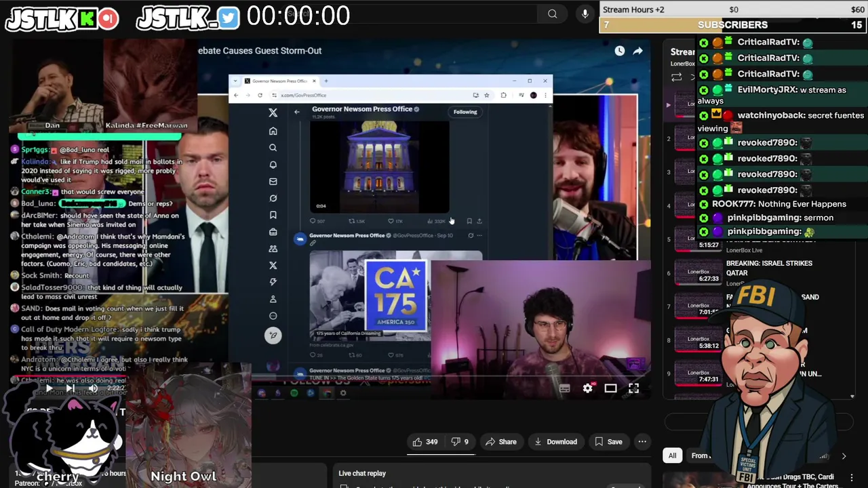Click the X logo atop the sidebar
Screen dimensions: 868x488
[273, 113]
